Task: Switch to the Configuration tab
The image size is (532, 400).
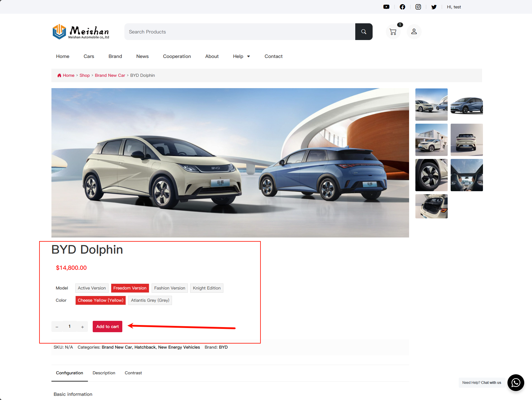Action: tap(69, 373)
